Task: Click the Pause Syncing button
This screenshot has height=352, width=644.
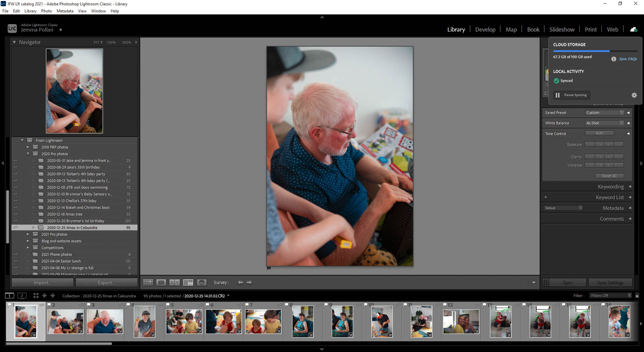Action: pyautogui.click(x=572, y=95)
